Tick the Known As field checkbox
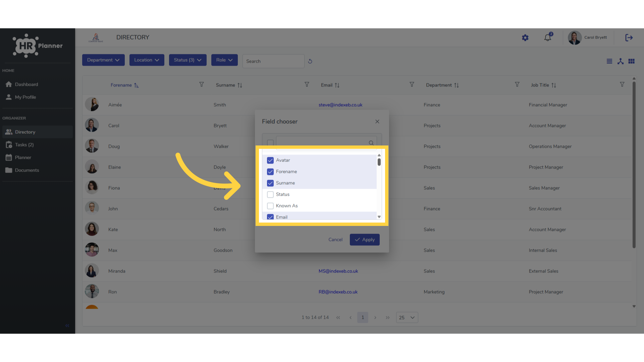The width and height of the screenshot is (644, 362). coord(270,206)
